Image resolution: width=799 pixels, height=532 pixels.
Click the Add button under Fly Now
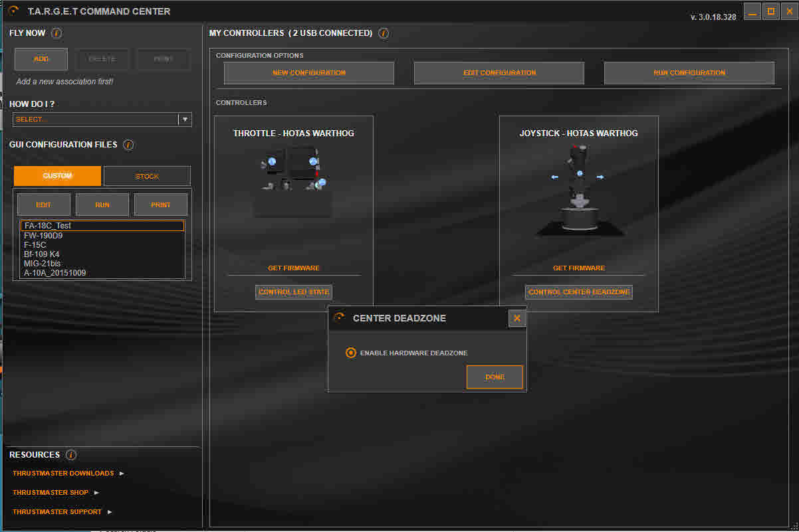[x=41, y=59]
